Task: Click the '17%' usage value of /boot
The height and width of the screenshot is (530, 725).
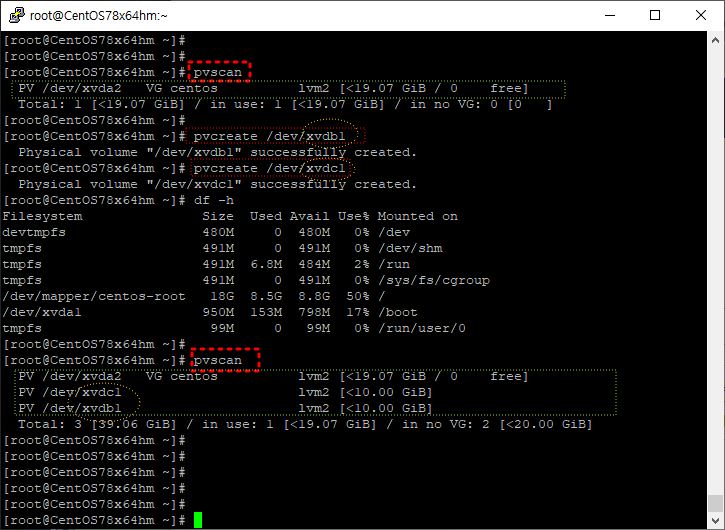Action: pos(358,313)
